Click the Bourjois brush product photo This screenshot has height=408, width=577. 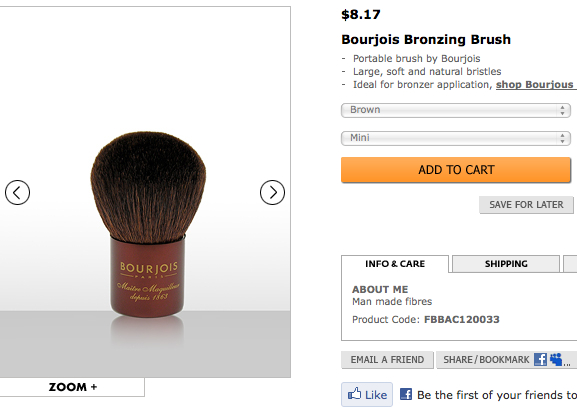click(148, 224)
